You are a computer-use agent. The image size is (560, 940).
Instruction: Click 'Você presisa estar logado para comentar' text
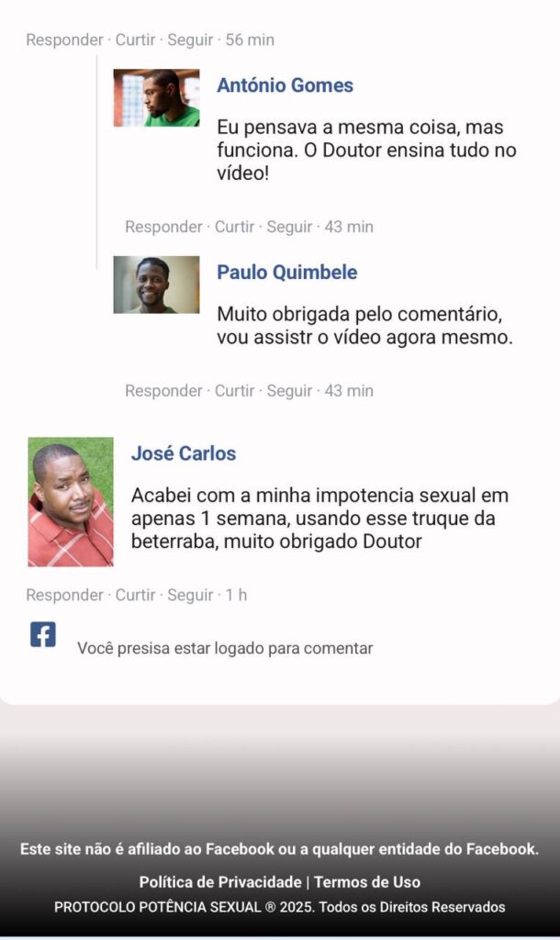pos(225,648)
